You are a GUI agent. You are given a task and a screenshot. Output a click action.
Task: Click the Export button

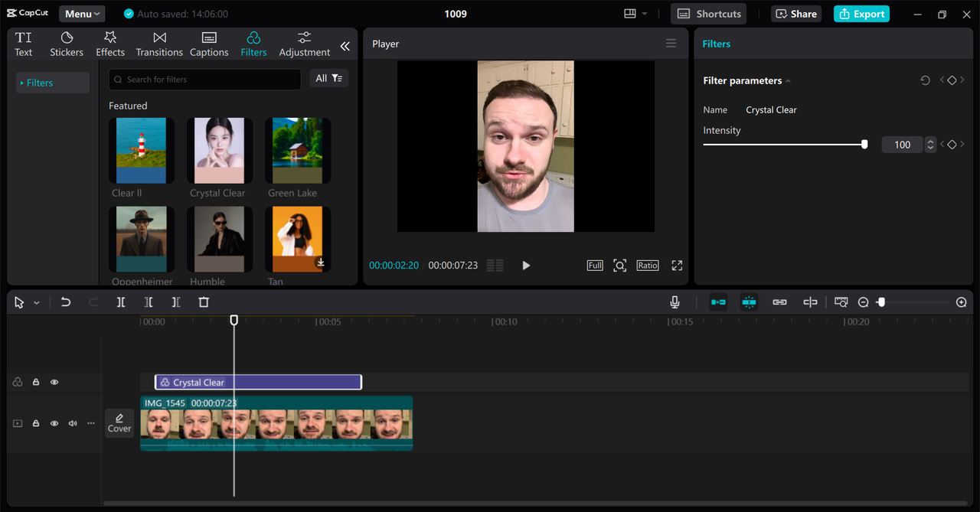pyautogui.click(x=861, y=14)
